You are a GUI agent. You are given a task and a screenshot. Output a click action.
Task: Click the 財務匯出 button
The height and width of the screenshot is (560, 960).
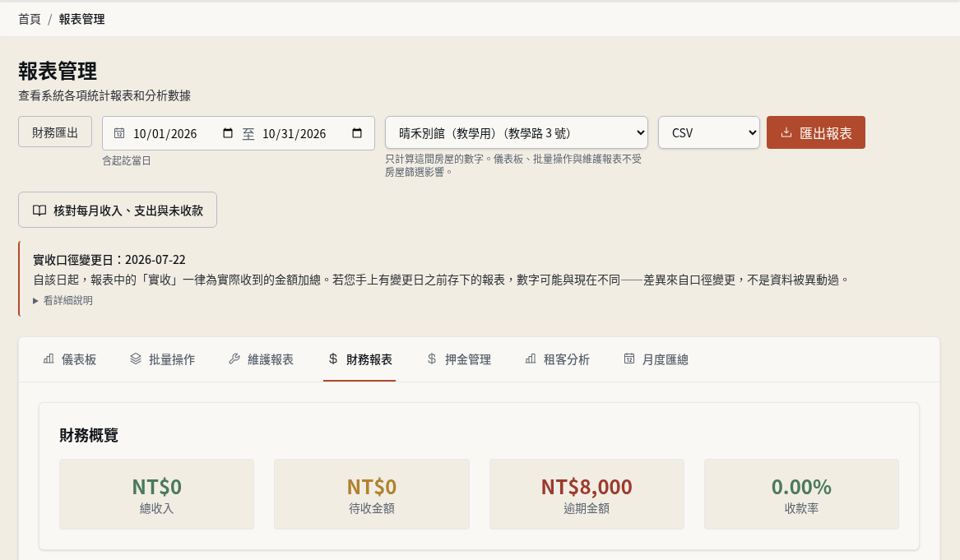55,132
